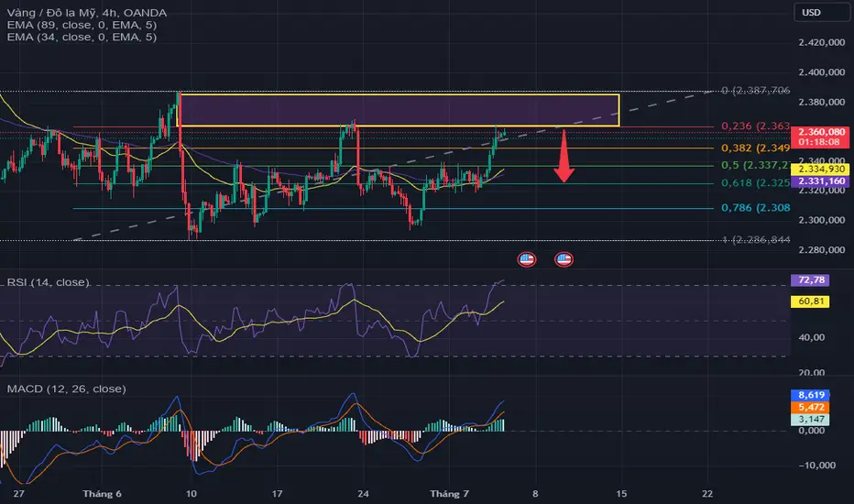This screenshot has width=854, height=504.
Task: Select the EMA 34 indicator legend
Action: pyautogui.click(x=82, y=37)
